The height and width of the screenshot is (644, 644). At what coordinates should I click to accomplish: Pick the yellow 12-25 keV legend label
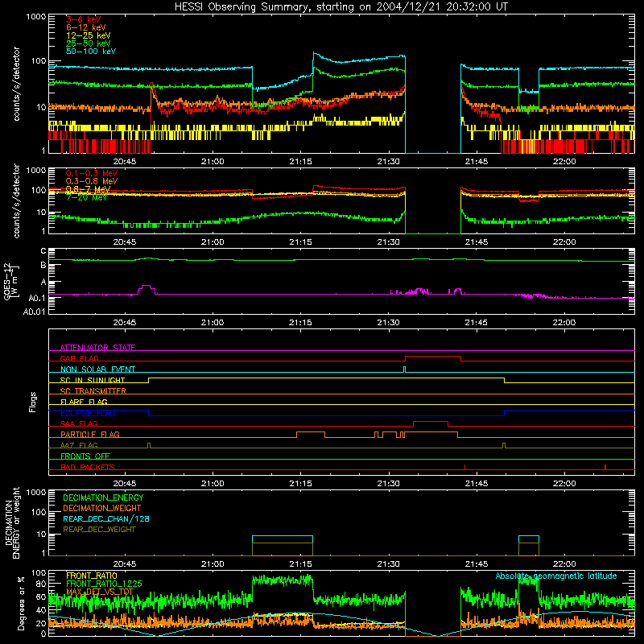89,35
